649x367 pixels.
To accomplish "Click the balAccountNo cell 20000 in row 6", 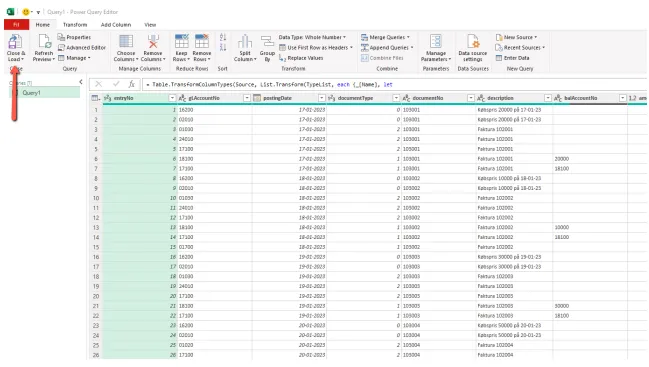I will 590,159.
